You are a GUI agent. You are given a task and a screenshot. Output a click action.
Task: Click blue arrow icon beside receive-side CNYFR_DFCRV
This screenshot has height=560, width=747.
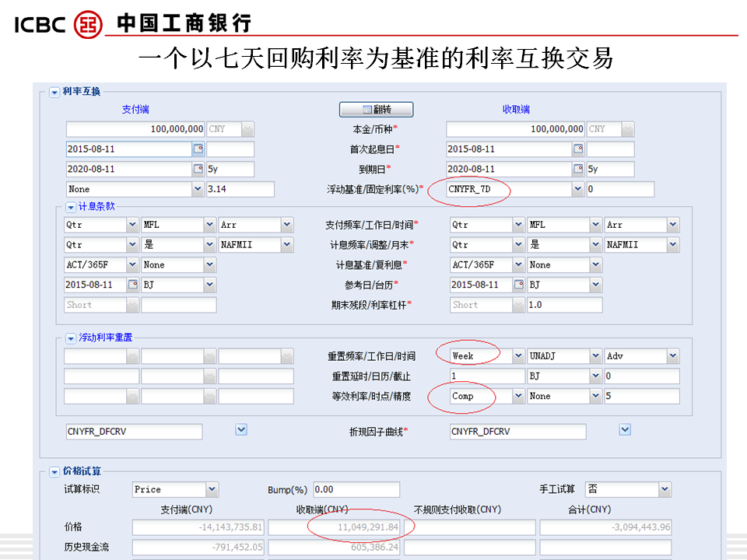[x=624, y=429]
